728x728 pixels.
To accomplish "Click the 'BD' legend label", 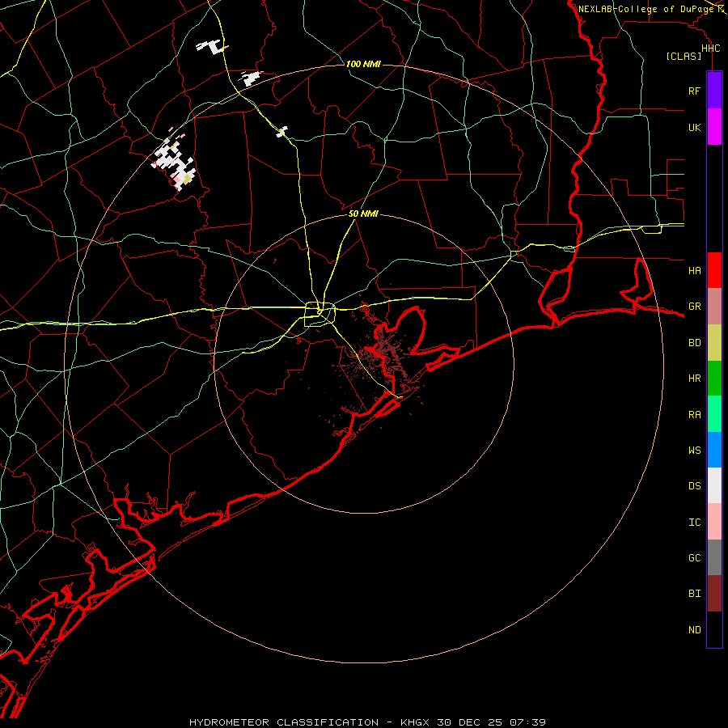I will pyautogui.click(x=694, y=343).
